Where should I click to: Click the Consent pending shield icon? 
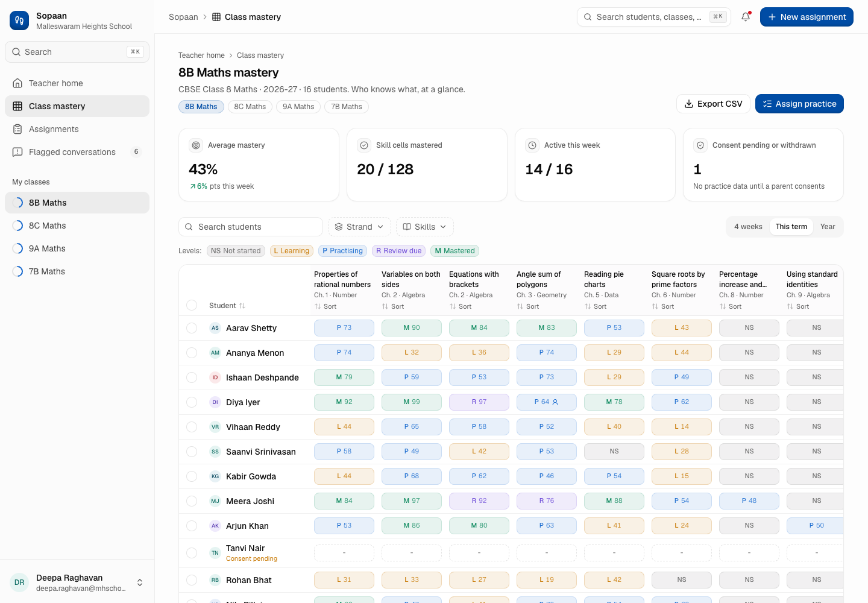(700, 145)
